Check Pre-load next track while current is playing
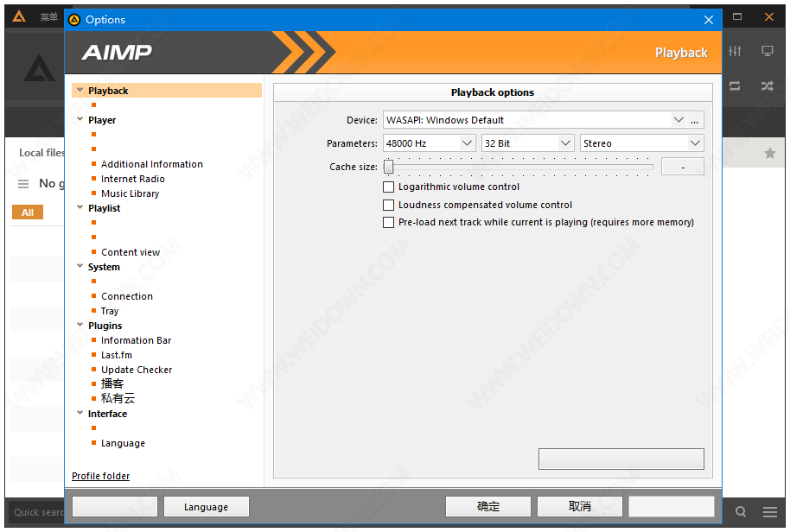 [388, 223]
